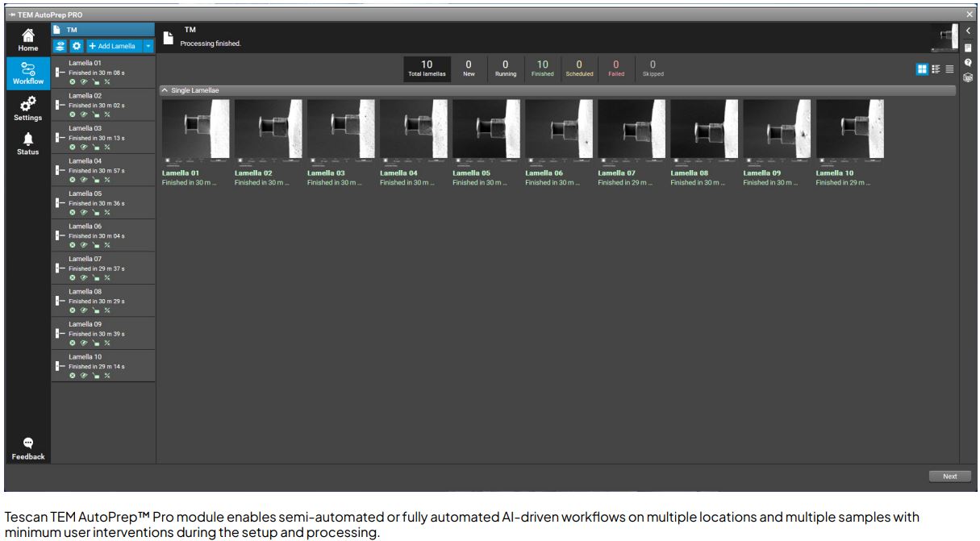
Task: Click the layers icon left of gear
Action: (x=60, y=46)
